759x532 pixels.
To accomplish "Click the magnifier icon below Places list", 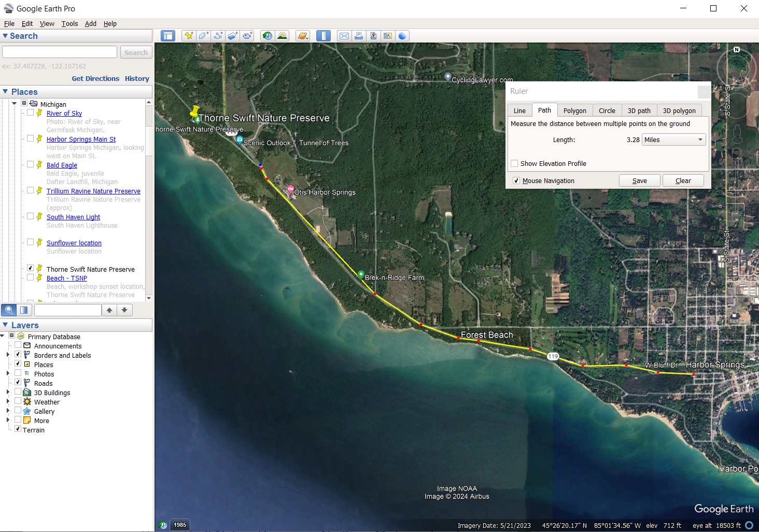I will 9,310.
